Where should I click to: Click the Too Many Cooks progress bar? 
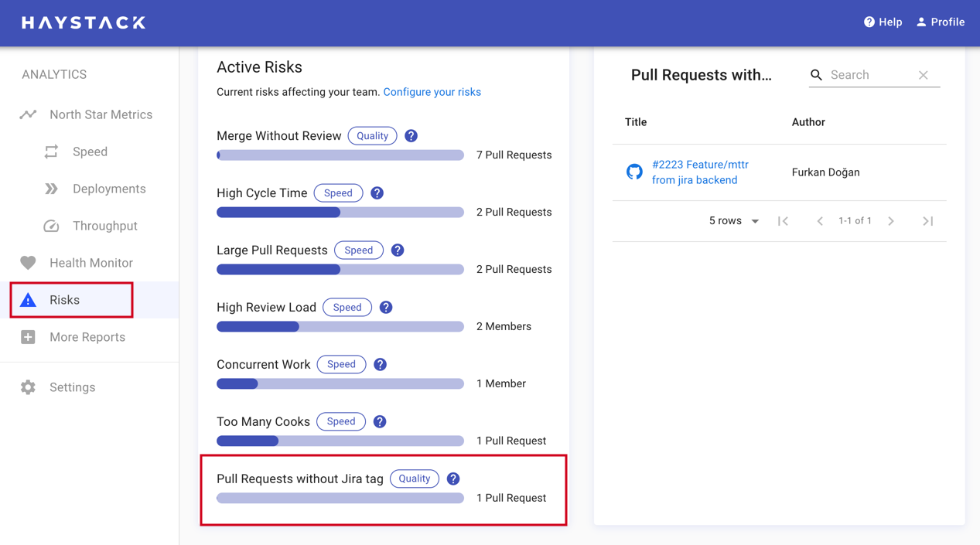click(x=340, y=441)
